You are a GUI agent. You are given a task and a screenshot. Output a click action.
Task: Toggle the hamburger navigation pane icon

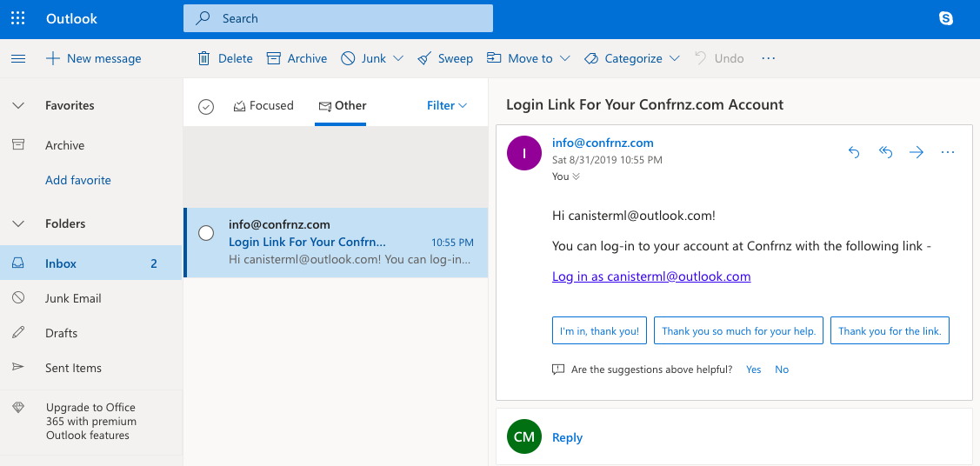19,59
